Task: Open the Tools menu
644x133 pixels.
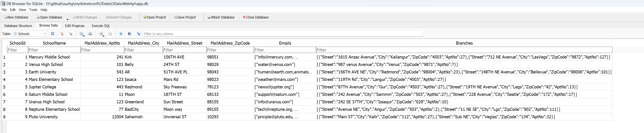Action: click(33, 10)
